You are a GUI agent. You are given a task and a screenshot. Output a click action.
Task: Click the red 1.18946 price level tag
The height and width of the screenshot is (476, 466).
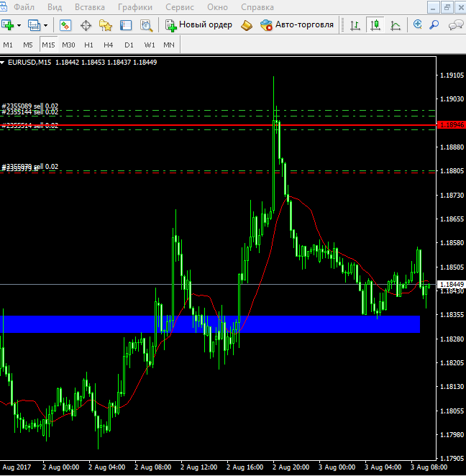pos(451,125)
